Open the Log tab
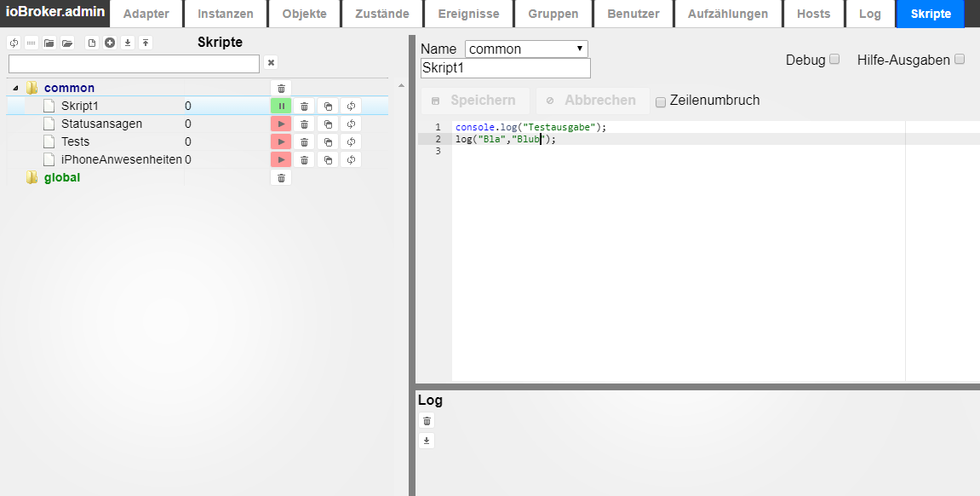The height and width of the screenshot is (496, 980). [x=870, y=14]
